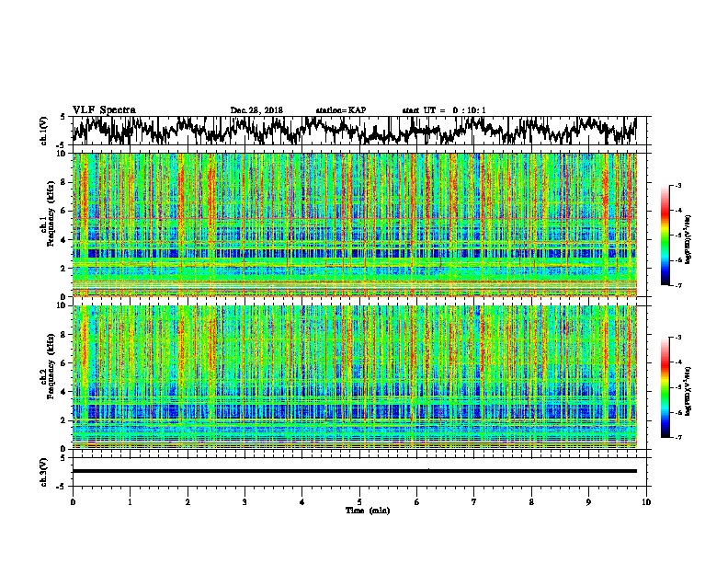Click the "4" tick on the time axis
The image size is (728, 563).
302,502
